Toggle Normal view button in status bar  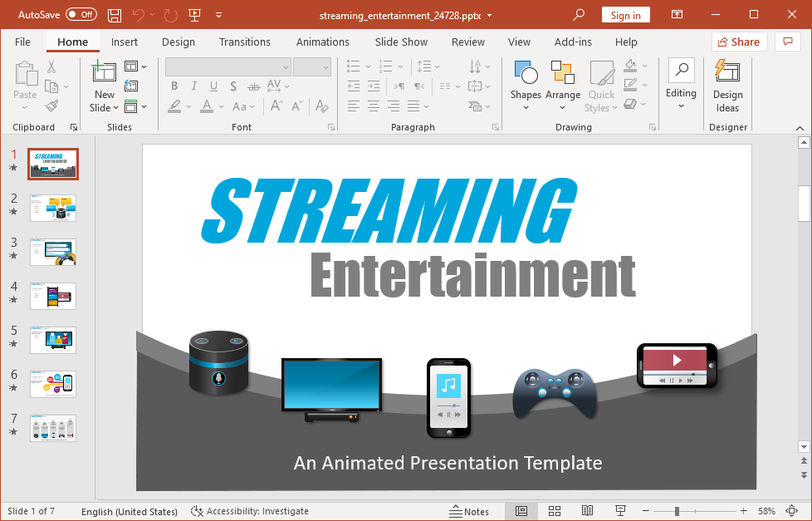(521, 511)
